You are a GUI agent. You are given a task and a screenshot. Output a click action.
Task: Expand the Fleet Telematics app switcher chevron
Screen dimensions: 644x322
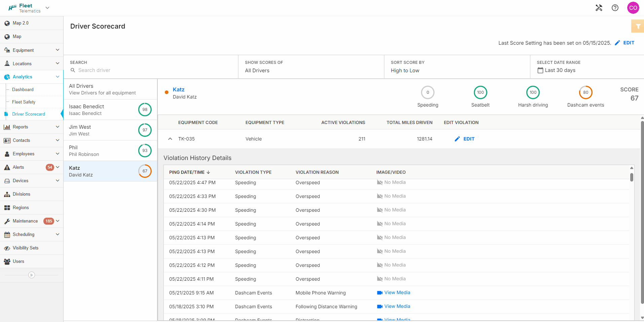[47, 8]
